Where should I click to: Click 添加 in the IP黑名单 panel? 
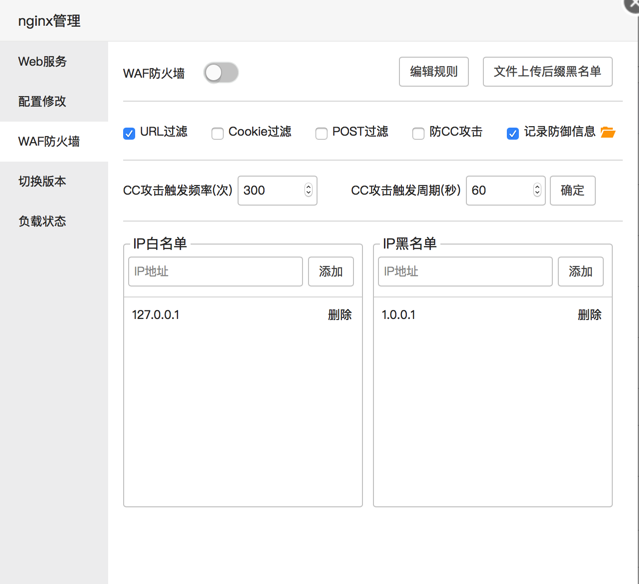[580, 271]
